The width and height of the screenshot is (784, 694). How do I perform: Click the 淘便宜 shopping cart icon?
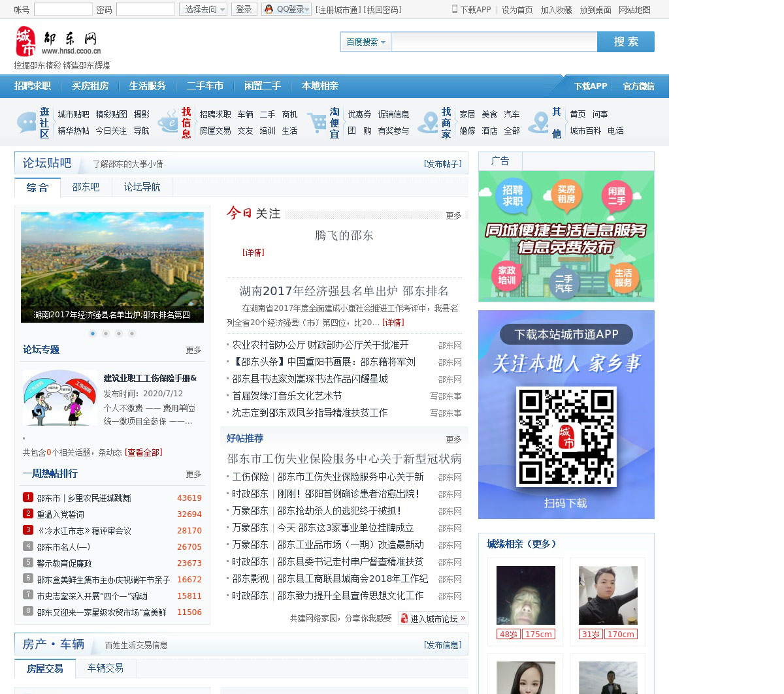click(x=317, y=123)
